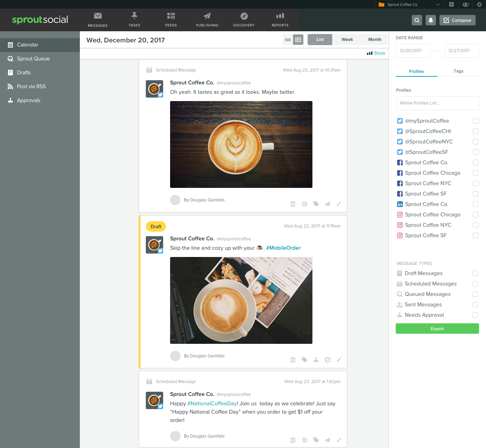
Task: Switch to List view
Action: tap(320, 40)
